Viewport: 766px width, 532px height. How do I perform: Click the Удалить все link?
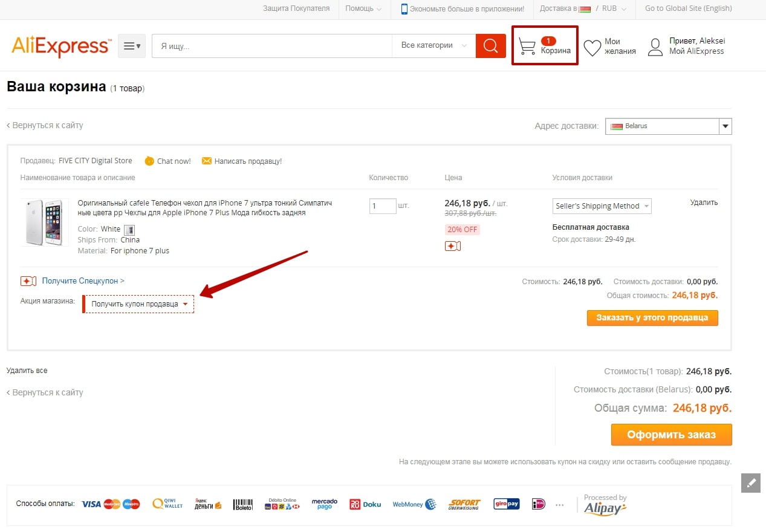pyautogui.click(x=27, y=371)
